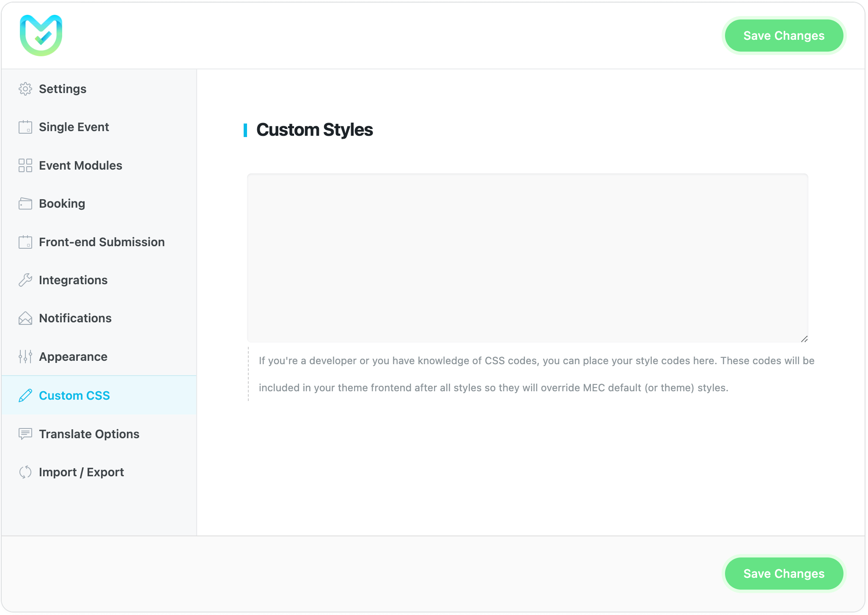The height and width of the screenshot is (615, 868).
Task: Click the Integrations wrench icon
Action: (x=25, y=280)
